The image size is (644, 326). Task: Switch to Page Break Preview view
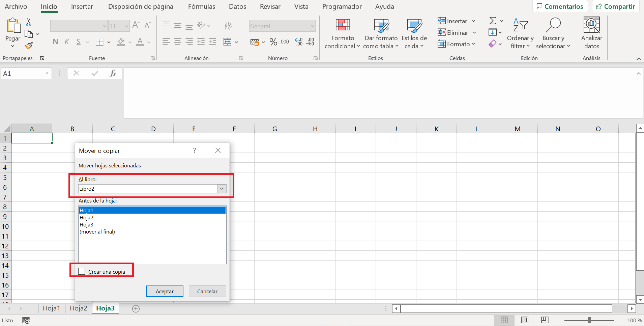tap(545, 320)
